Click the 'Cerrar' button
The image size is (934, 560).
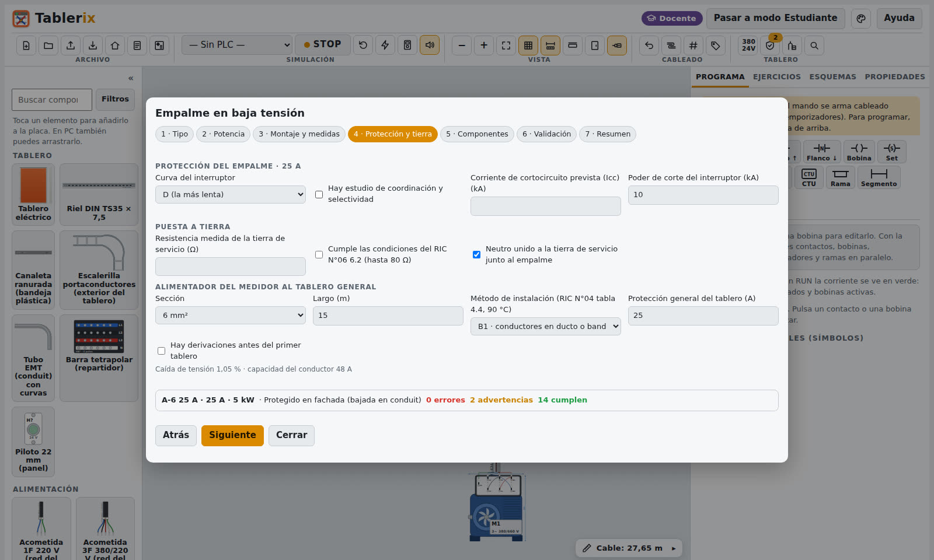pyautogui.click(x=291, y=436)
